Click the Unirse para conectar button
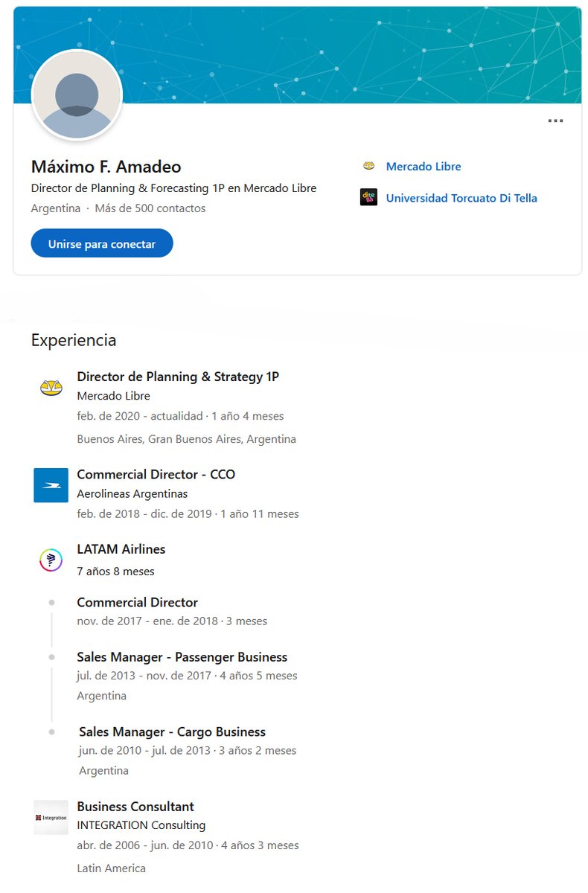 click(102, 243)
